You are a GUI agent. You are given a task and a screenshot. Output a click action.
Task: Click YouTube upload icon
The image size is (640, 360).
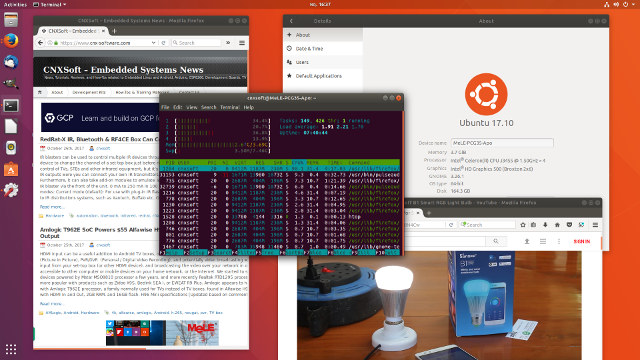click(527, 241)
